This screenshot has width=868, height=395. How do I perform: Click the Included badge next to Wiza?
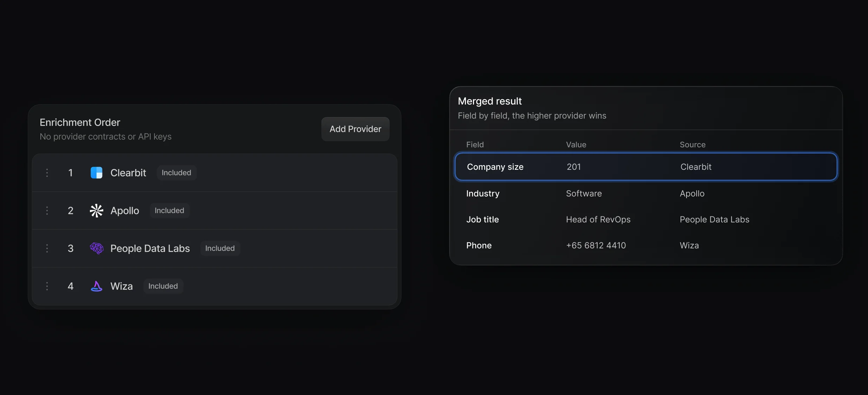pyautogui.click(x=163, y=286)
